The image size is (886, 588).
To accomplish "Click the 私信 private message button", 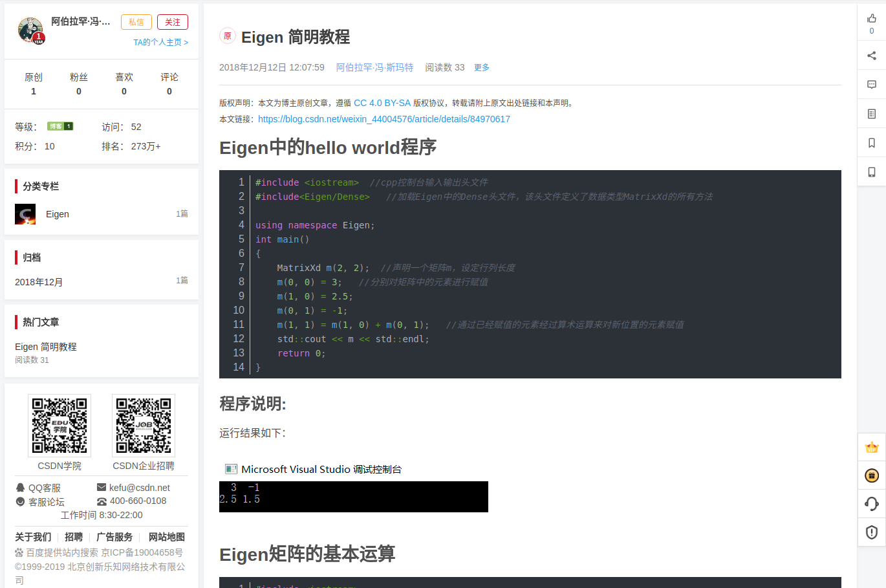I will tap(136, 22).
